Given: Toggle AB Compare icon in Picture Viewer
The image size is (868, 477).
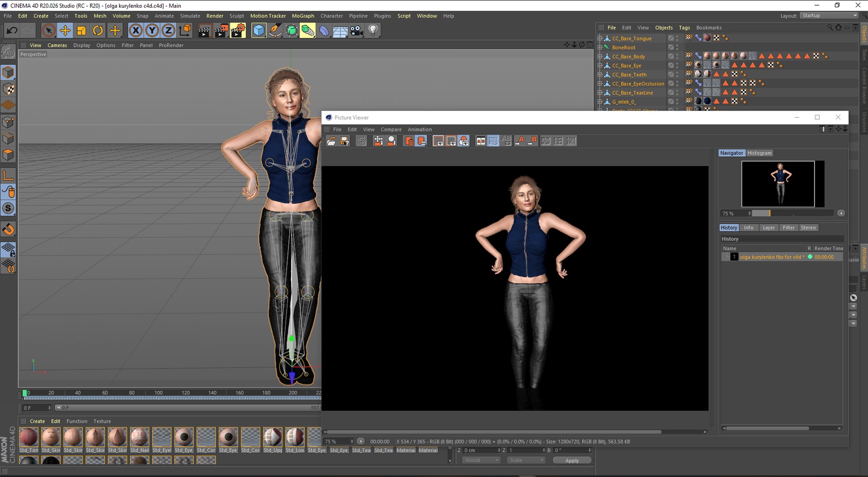Looking at the screenshot, I should 481,141.
